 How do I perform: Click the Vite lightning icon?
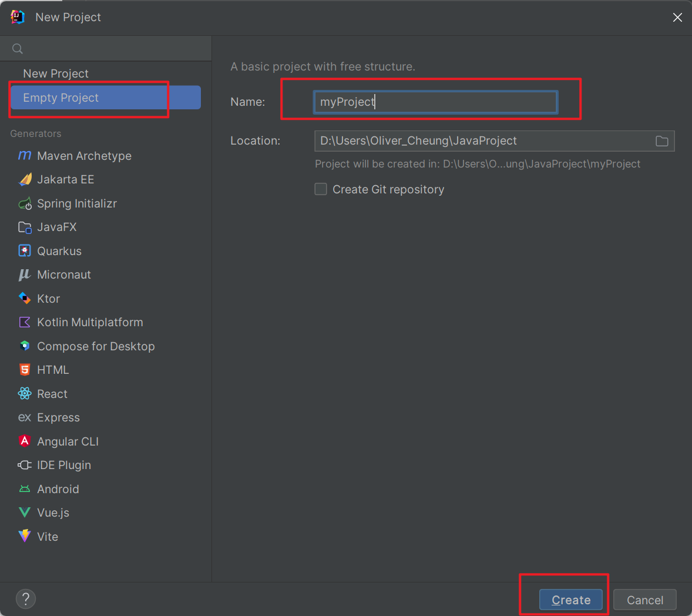25,536
